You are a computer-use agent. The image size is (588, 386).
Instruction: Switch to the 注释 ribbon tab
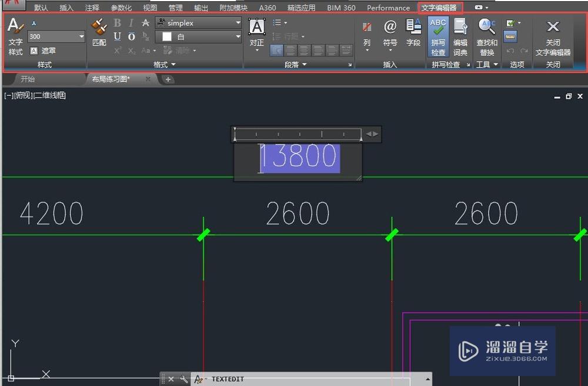pyautogui.click(x=92, y=8)
